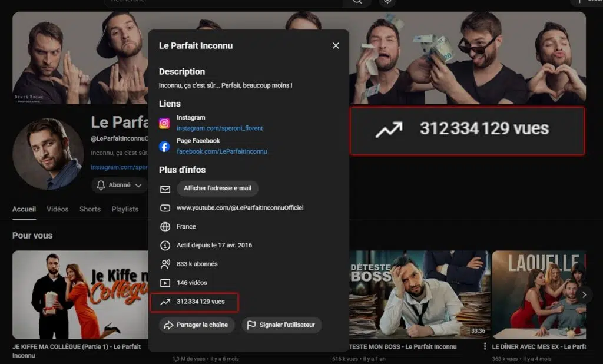603x364 pixels.
Task: Switch to the Vidéos tab
Action: (x=58, y=209)
